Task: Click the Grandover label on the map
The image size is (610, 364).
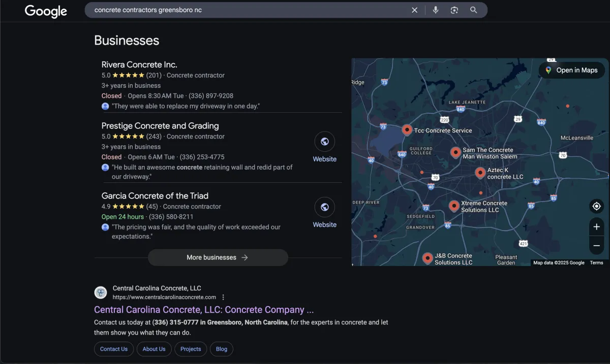Action: (420, 227)
